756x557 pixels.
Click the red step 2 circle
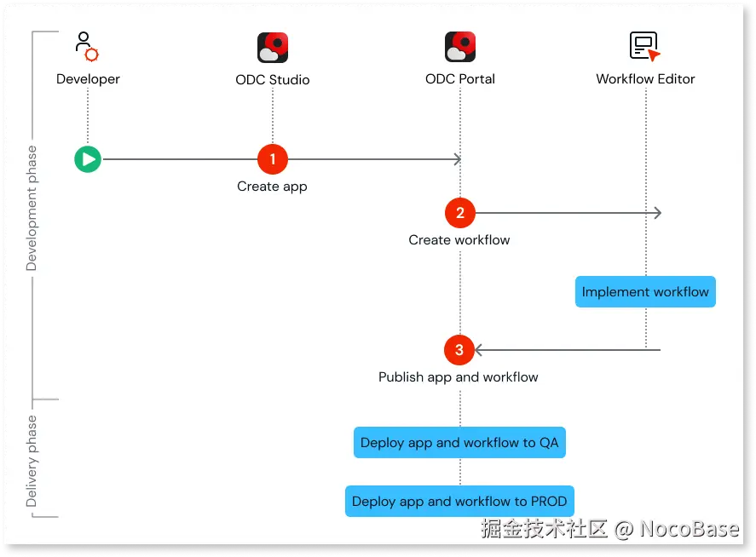[x=459, y=212]
